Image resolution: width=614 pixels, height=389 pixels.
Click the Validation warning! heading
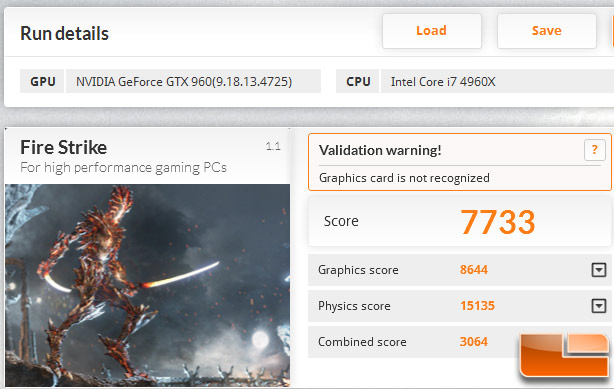click(x=380, y=150)
